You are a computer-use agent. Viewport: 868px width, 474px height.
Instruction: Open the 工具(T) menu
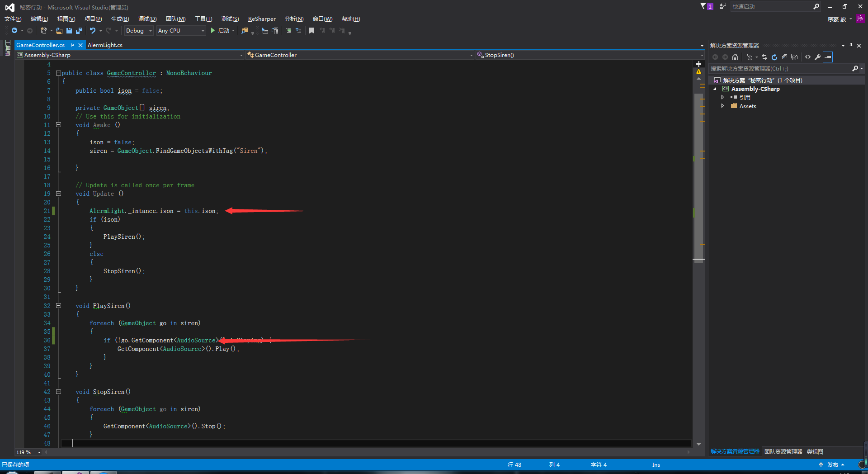click(x=203, y=19)
